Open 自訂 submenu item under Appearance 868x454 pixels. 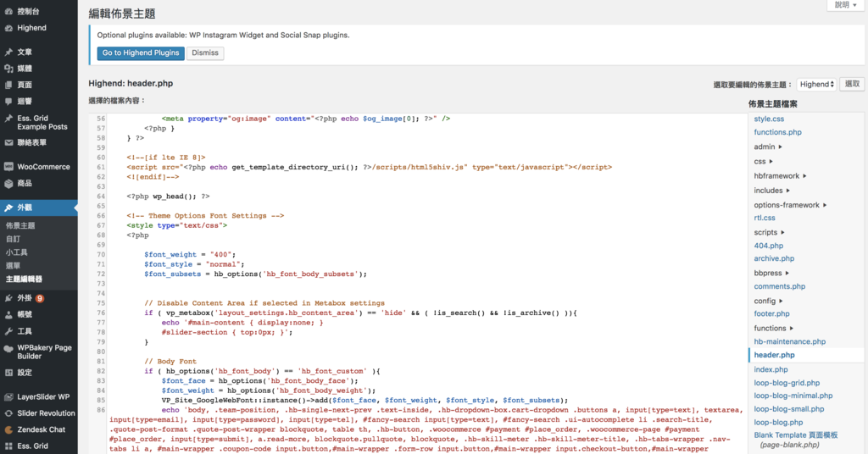click(14, 239)
